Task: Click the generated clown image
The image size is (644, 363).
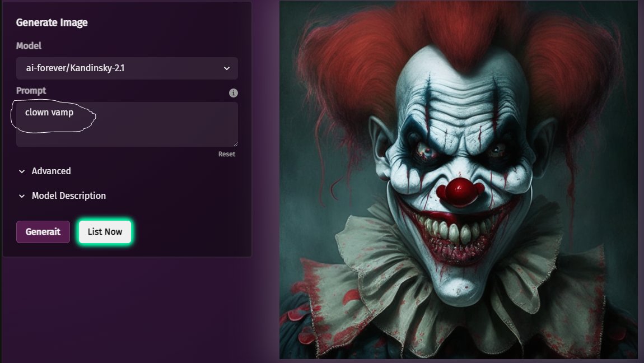Action: click(459, 179)
